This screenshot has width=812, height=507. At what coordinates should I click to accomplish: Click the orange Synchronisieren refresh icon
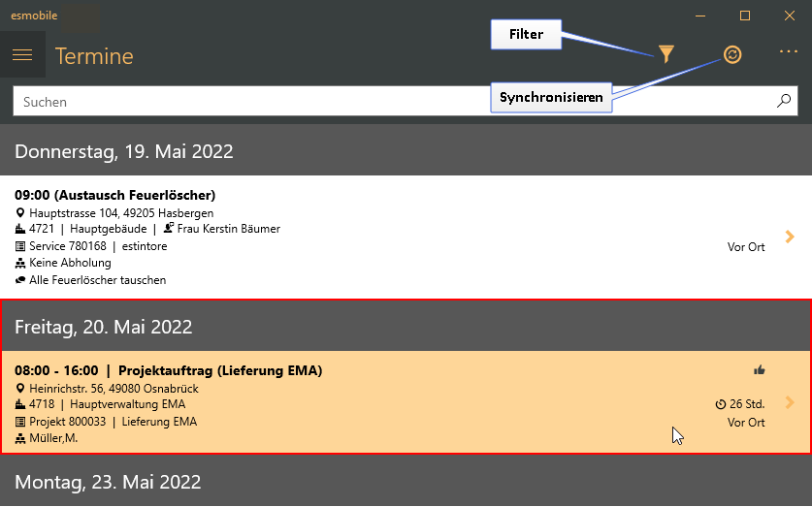[x=732, y=54]
